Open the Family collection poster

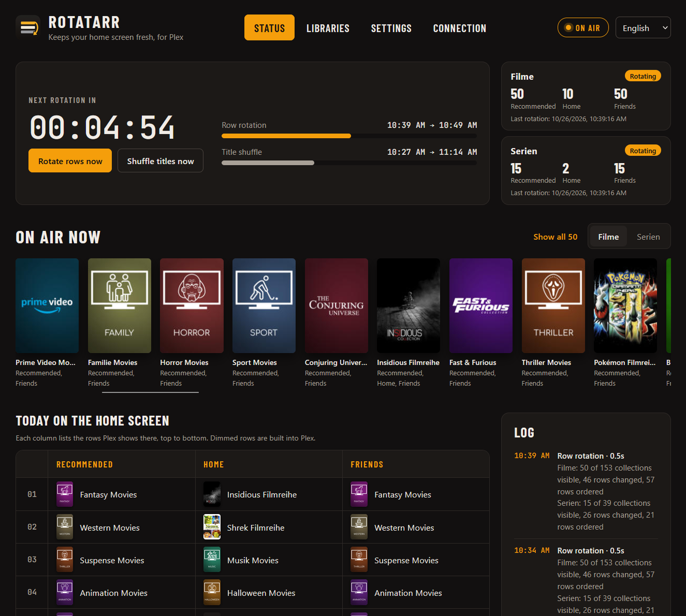coord(120,306)
